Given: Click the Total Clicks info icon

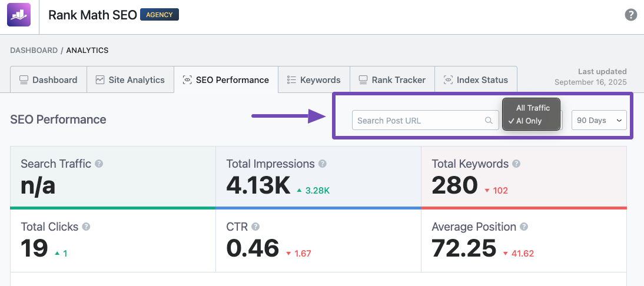Looking at the screenshot, I should click(x=86, y=227).
